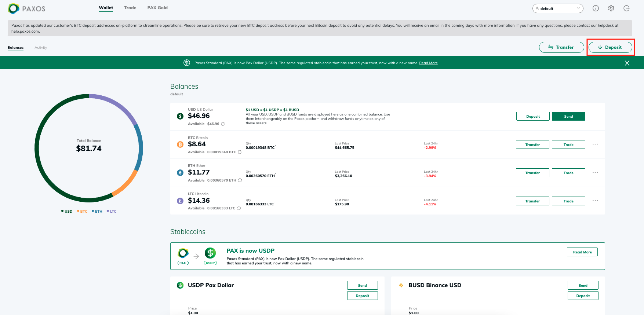Click the dollar icon in green banner
The image size is (644, 315).
coord(187,63)
